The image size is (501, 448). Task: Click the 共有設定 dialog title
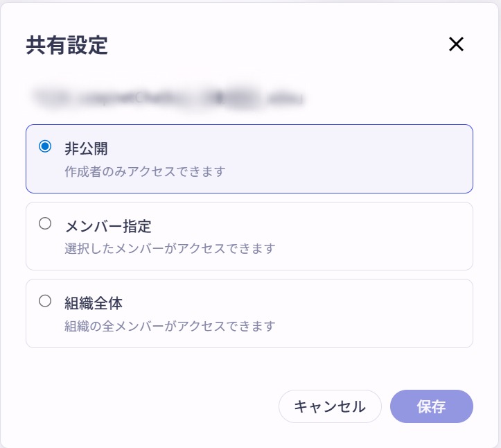coord(67,45)
